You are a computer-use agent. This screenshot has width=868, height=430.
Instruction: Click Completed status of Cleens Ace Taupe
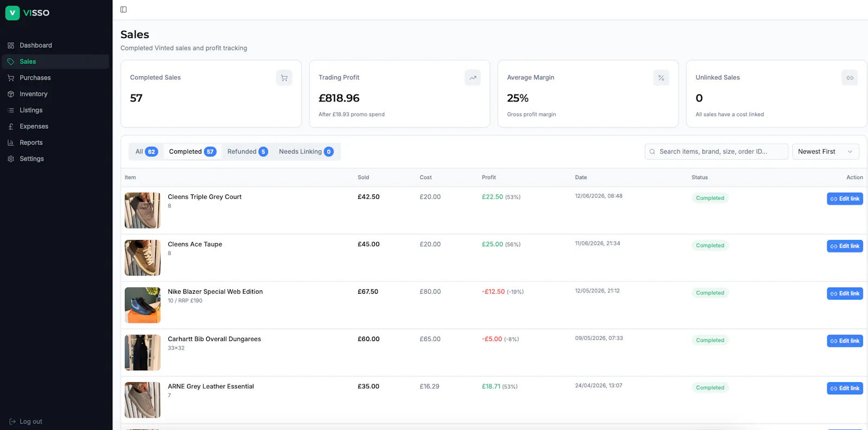pyautogui.click(x=710, y=246)
